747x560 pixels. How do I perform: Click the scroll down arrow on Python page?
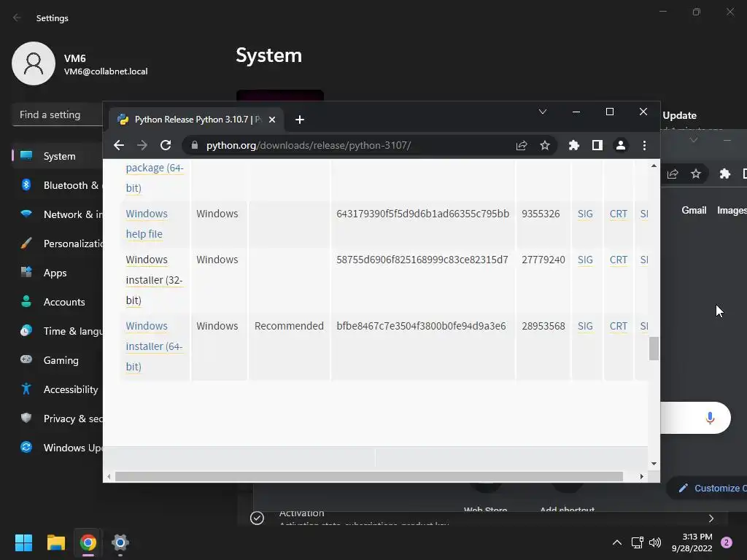[654, 463]
